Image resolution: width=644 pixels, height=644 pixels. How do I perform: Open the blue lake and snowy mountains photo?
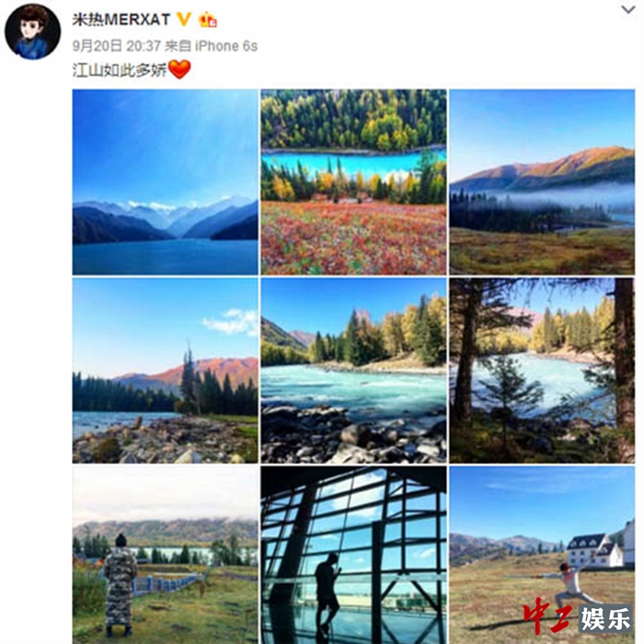point(165,182)
